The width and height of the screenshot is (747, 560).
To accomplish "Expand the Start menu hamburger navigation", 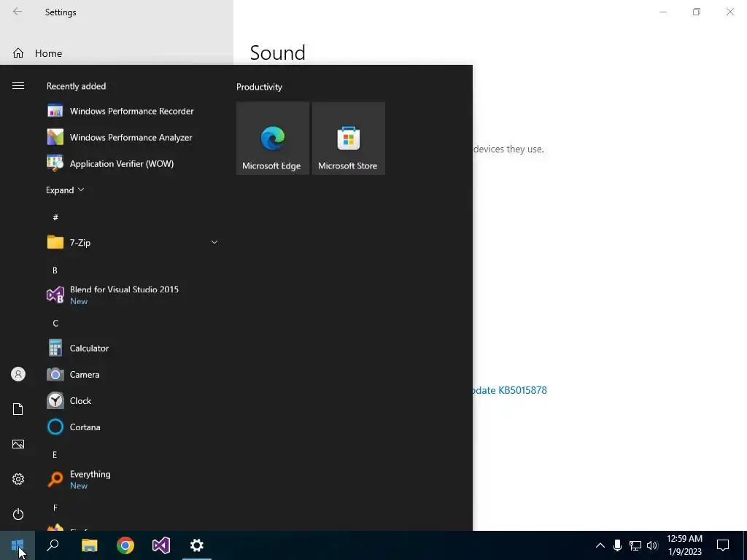I will click(x=18, y=86).
